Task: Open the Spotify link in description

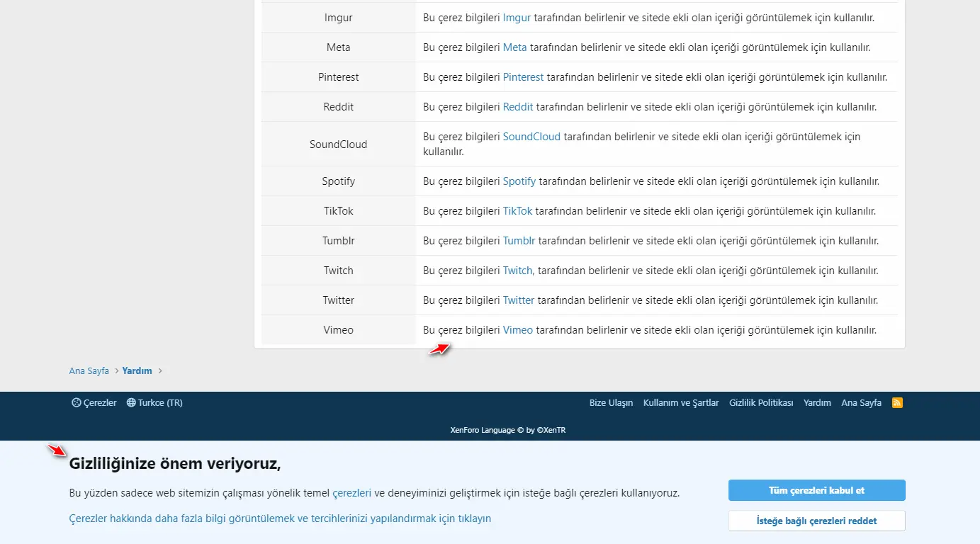Action: pos(519,181)
